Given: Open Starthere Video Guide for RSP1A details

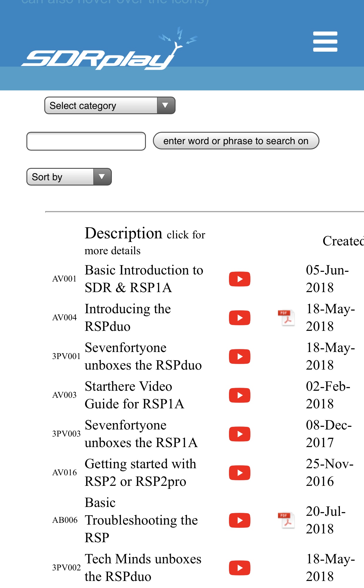Looking at the screenshot, I should pos(134,395).
